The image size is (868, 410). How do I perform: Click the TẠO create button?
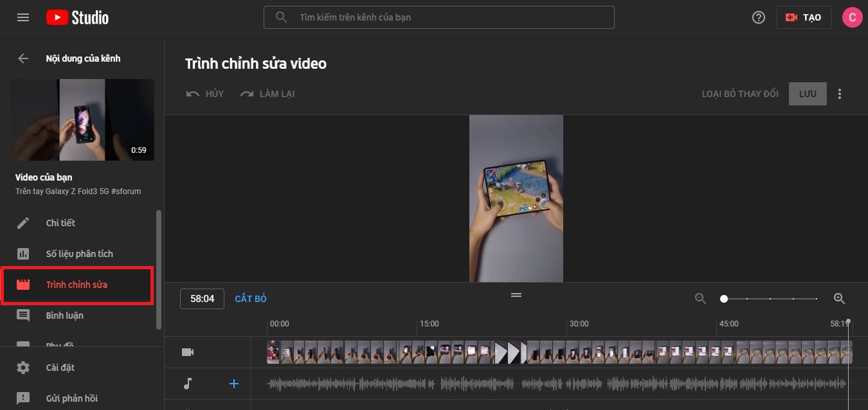click(x=804, y=17)
